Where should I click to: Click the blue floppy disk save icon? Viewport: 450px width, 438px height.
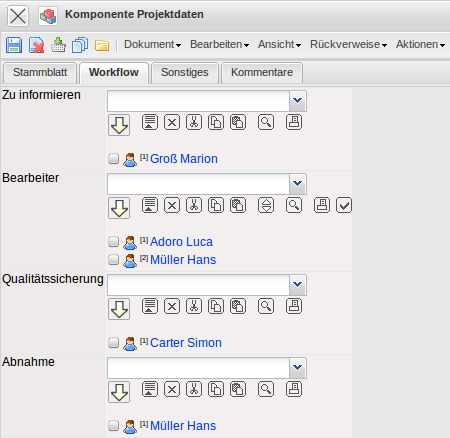(14, 45)
